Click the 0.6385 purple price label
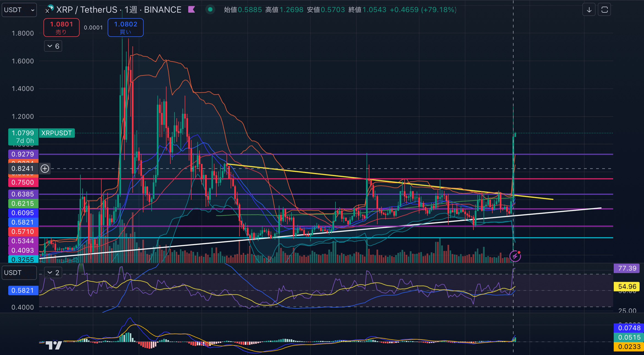 point(23,194)
